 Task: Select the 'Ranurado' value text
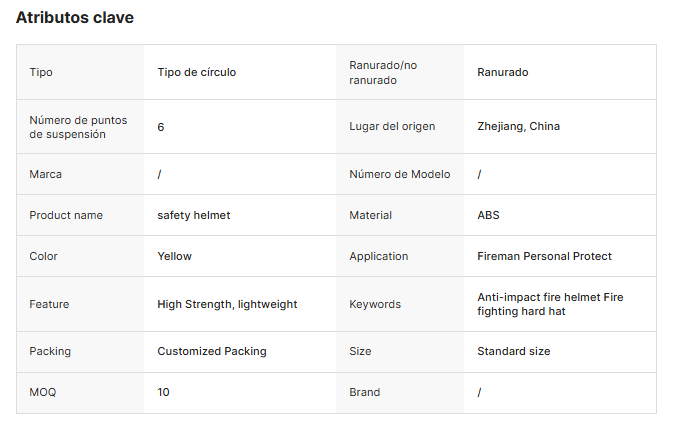pos(502,72)
